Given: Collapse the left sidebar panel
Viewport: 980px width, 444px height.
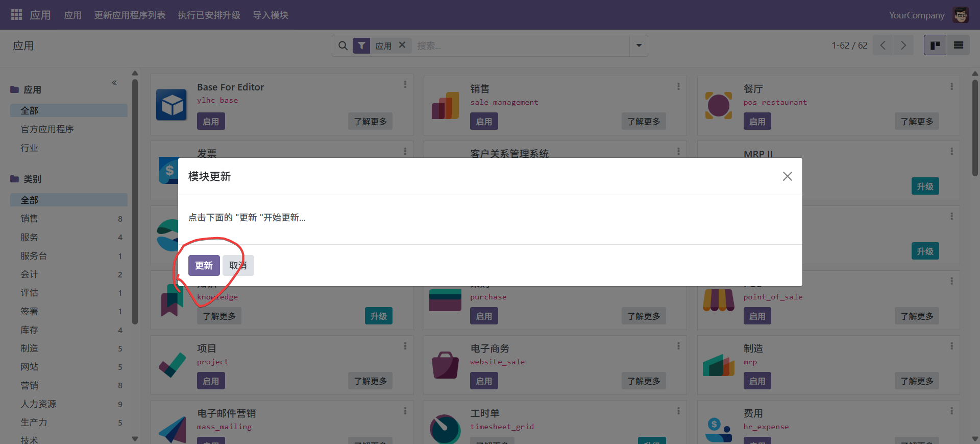Looking at the screenshot, I should click(x=114, y=83).
